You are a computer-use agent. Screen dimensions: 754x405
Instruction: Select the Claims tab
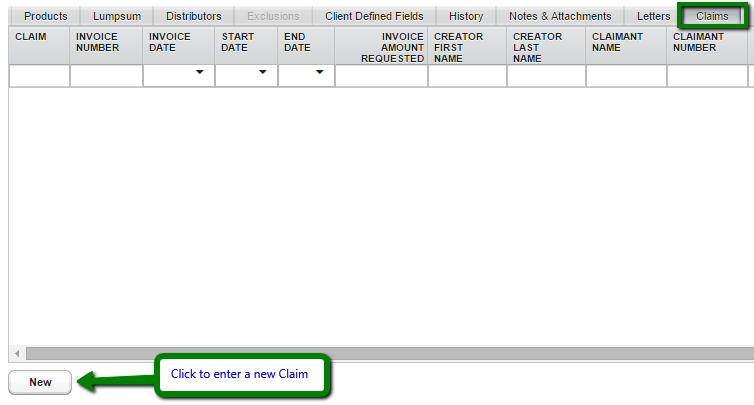pyautogui.click(x=712, y=16)
